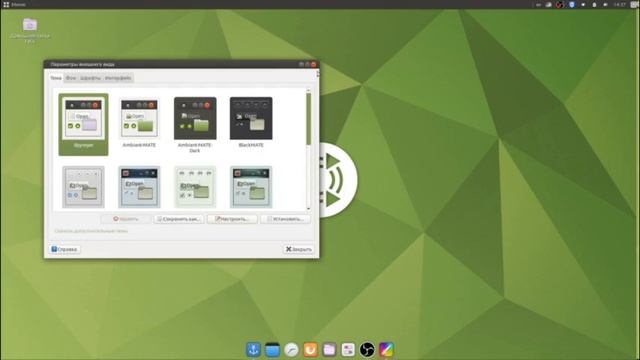Viewport: 640px width, 360px height.
Task: Click the notification bell tray icon
Action: pos(594,4)
